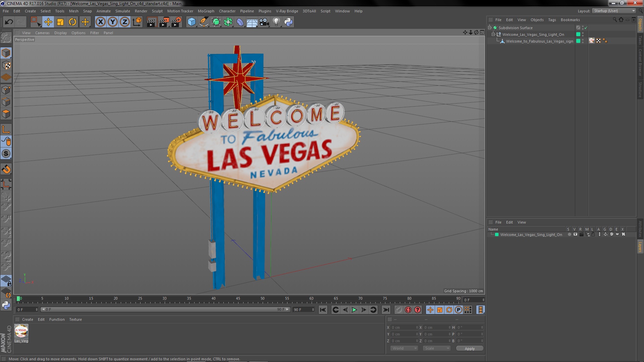Open the File menu

6,11
